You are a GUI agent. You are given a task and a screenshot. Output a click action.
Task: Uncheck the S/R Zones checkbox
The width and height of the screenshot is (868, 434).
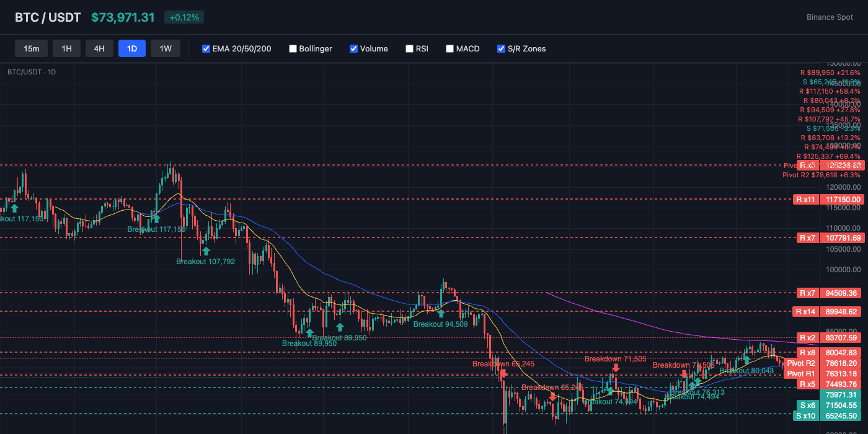click(501, 48)
